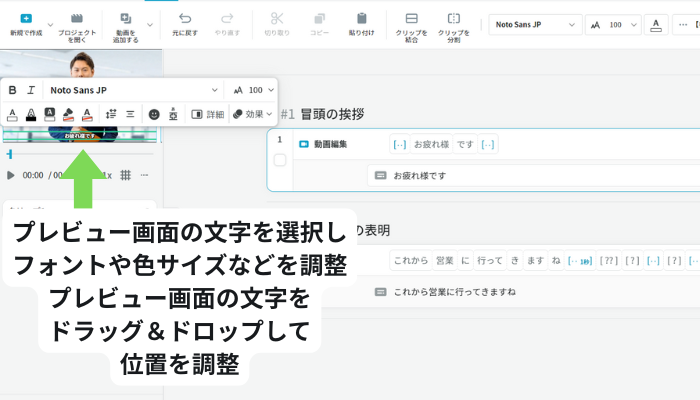Image resolution: width=700 pixels, height=400 pixels.
Task: Select the word ね in the transcript
Action: tap(556, 260)
